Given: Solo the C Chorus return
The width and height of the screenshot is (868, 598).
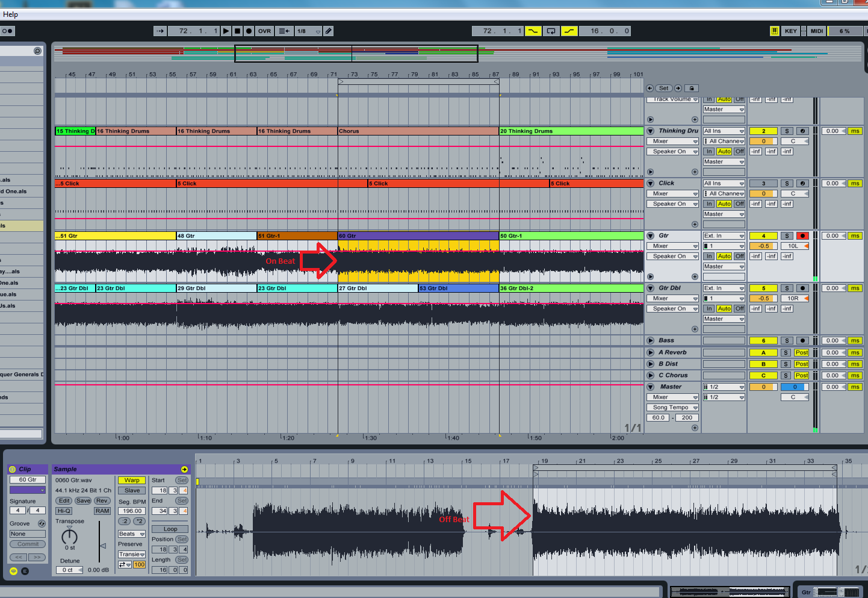Looking at the screenshot, I should pos(786,375).
